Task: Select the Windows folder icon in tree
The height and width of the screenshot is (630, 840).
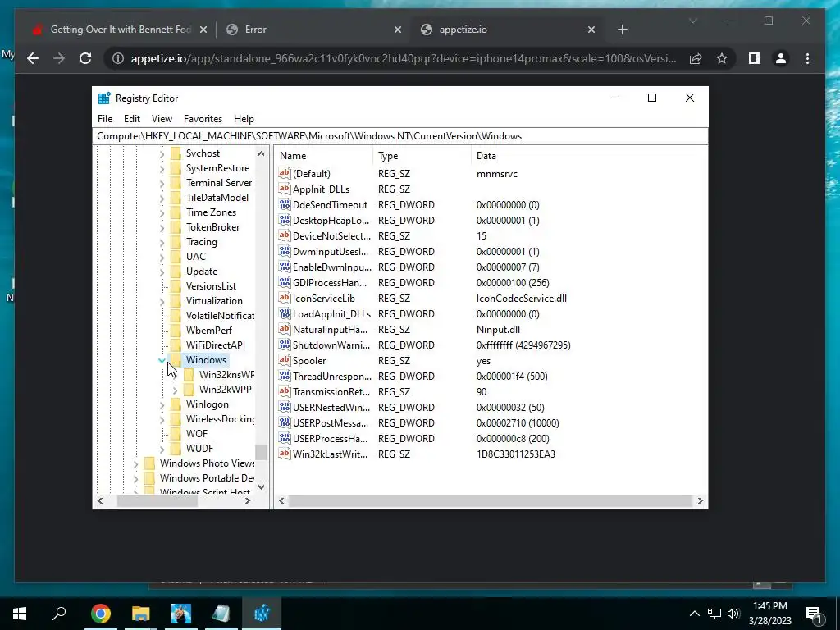Action: (176, 360)
